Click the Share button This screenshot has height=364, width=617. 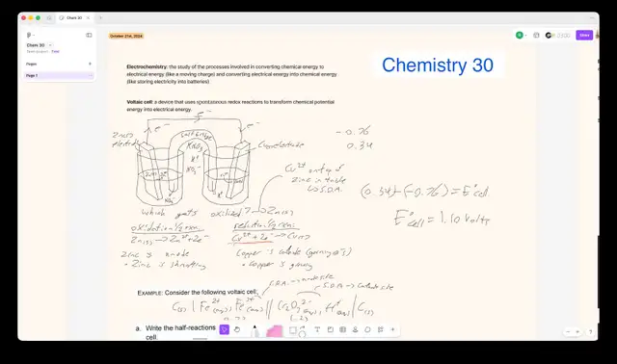[584, 35]
